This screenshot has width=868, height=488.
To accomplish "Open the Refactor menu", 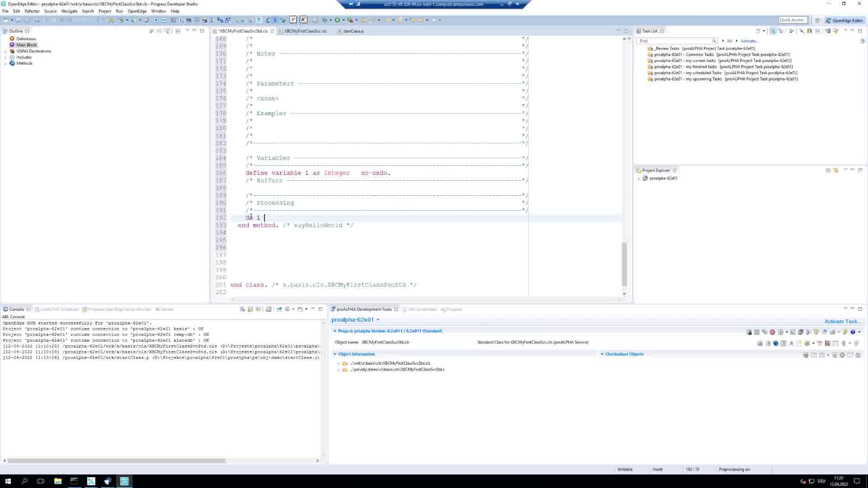I will click(32, 11).
